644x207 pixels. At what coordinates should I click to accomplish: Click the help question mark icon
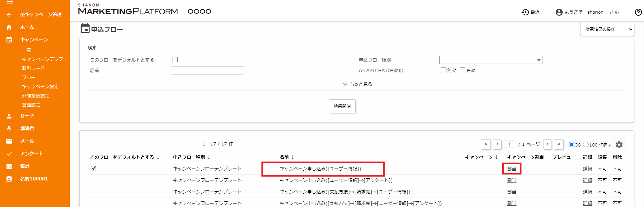[x=638, y=12]
